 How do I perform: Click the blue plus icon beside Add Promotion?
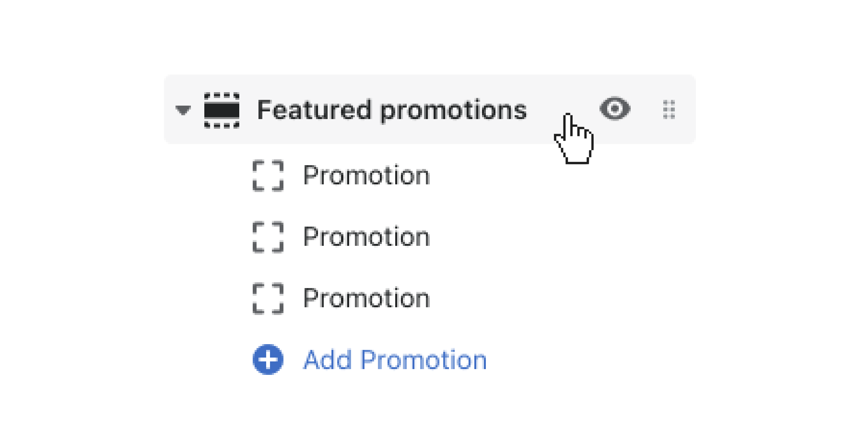[x=268, y=360]
